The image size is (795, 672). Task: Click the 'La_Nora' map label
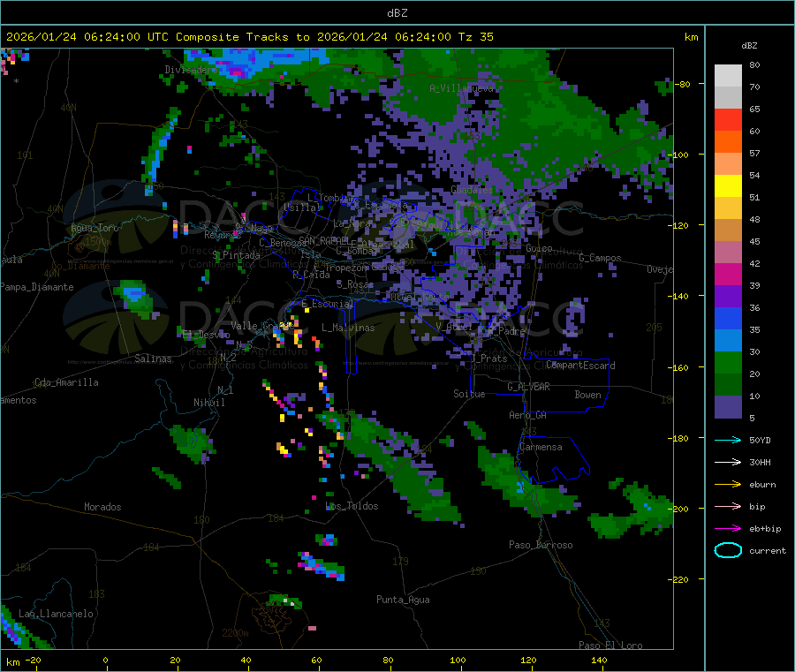pos(352,223)
